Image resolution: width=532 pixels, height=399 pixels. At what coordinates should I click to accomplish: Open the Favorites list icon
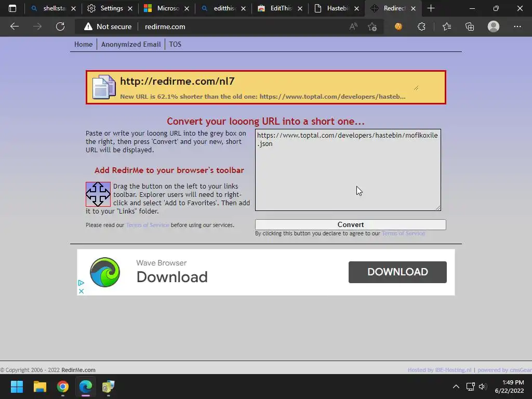(x=447, y=26)
